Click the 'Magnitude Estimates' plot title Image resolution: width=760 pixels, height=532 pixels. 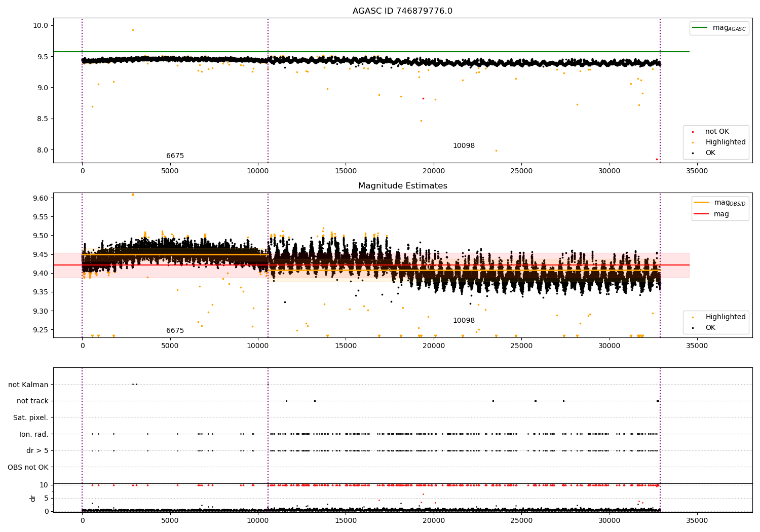(x=402, y=186)
